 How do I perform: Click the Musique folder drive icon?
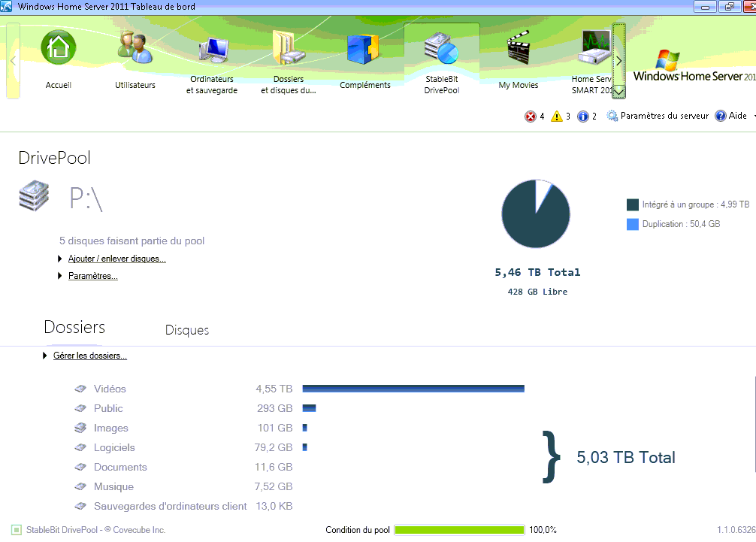pyautogui.click(x=80, y=486)
